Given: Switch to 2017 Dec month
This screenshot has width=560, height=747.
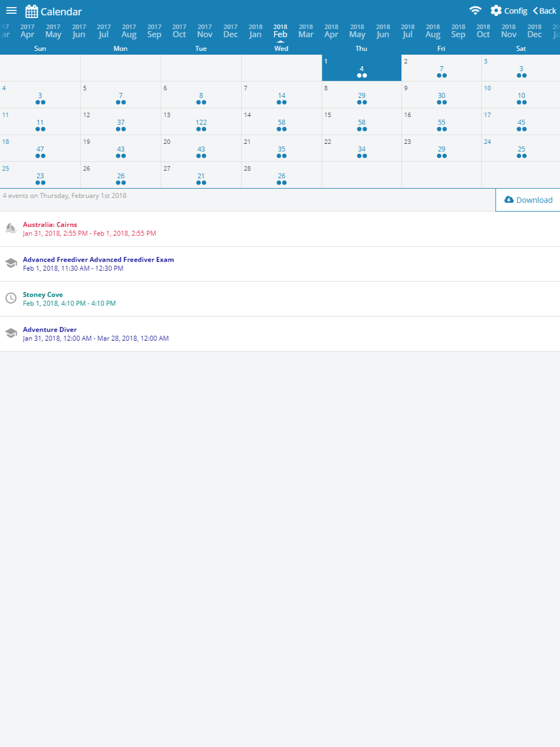Looking at the screenshot, I should click(231, 31).
